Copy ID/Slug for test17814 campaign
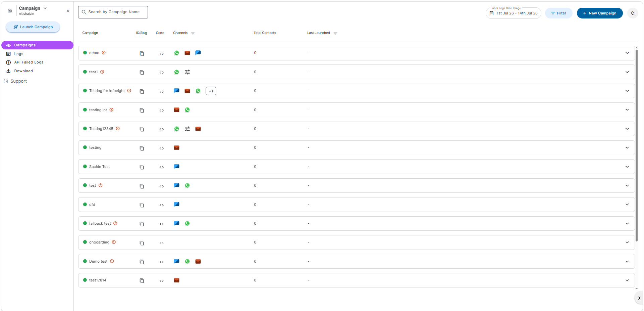This screenshot has height=311, width=644. click(142, 281)
